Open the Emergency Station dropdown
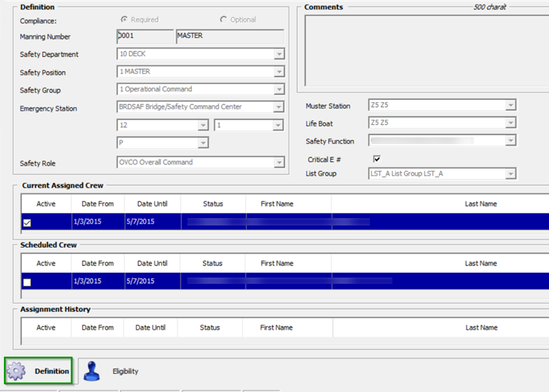549x392 pixels. (x=278, y=108)
